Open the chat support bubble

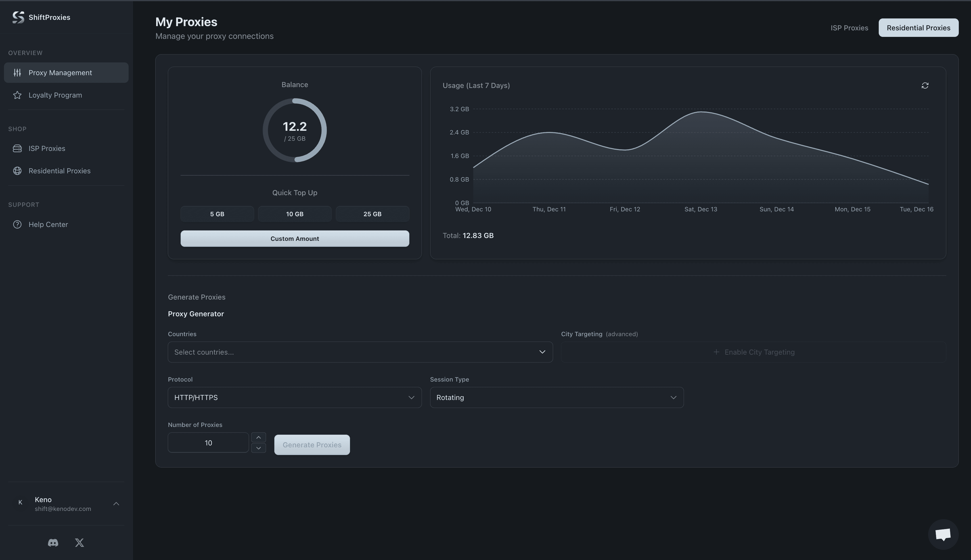943,534
